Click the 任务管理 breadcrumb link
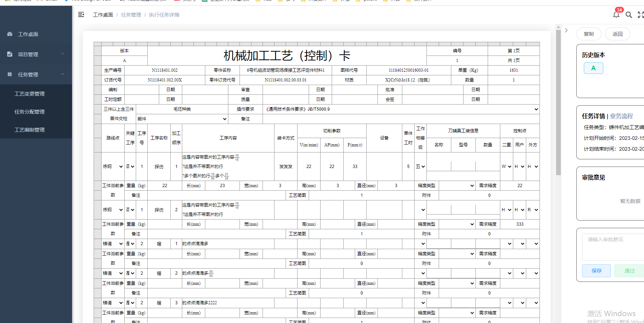This screenshot has height=323, width=644. point(131,15)
